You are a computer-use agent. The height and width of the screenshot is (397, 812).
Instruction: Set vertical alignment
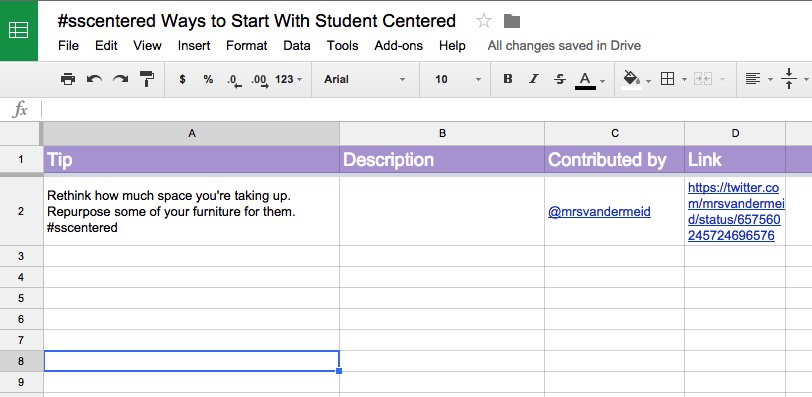tap(789, 79)
